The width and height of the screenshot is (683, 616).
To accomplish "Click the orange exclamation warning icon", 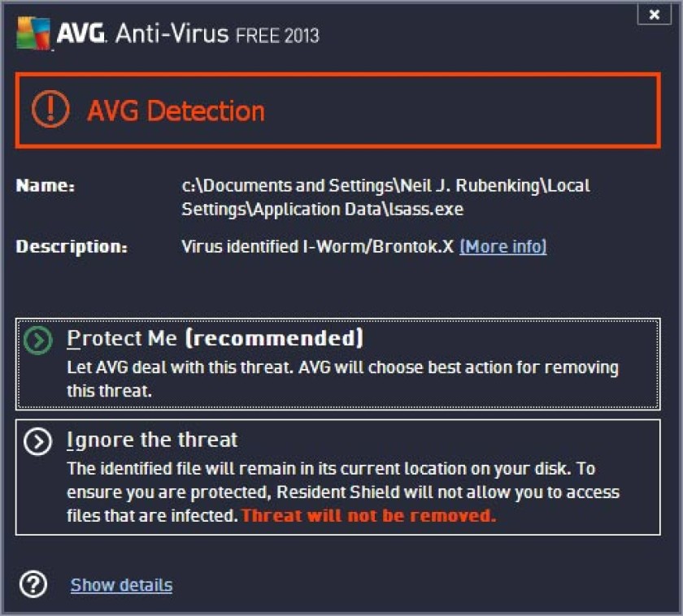I will (x=50, y=109).
